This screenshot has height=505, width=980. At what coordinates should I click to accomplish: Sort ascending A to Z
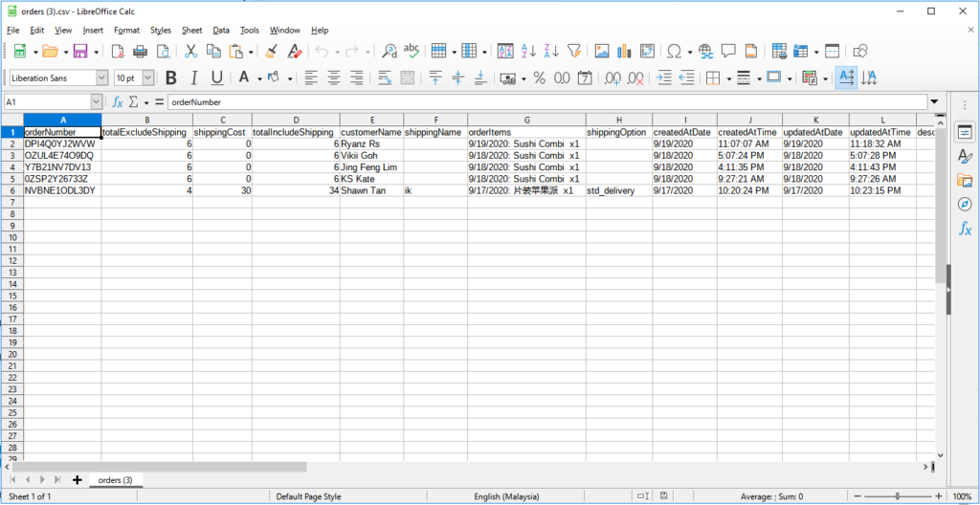click(528, 52)
